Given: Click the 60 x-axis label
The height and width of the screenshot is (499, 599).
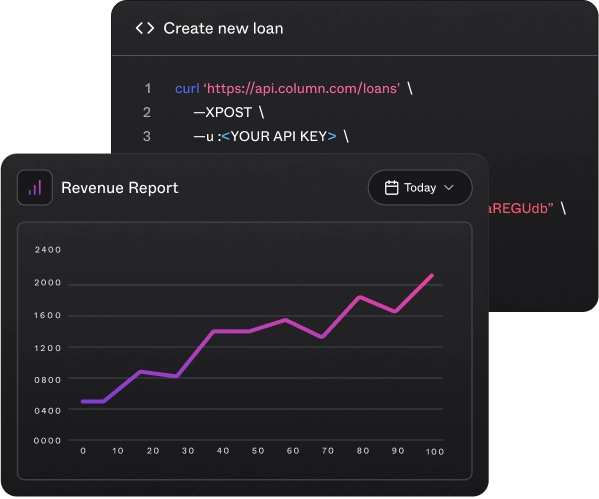Looking at the screenshot, I should [293, 451].
